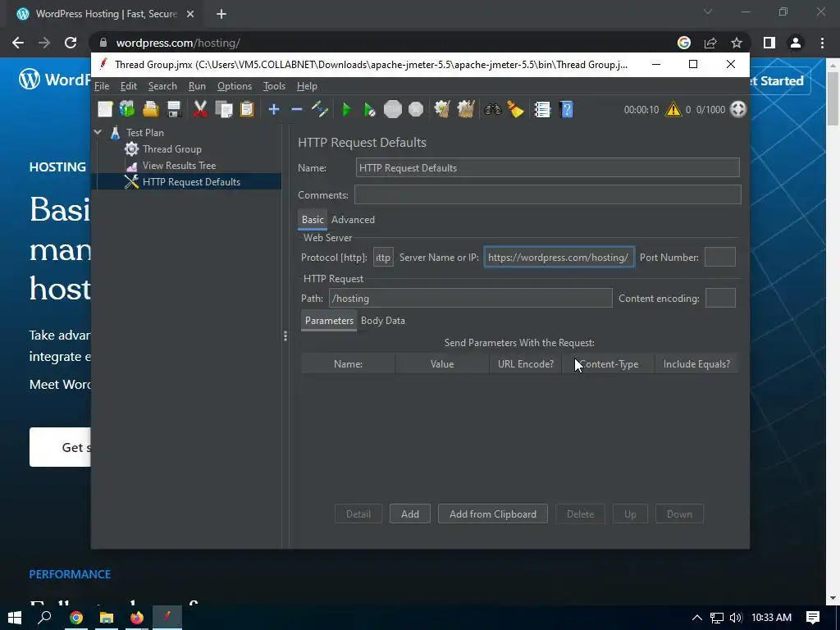The height and width of the screenshot is (630, 840).
Task: Switch to the Basic tab
Action: pyautogui.click(x=313, y=220)
